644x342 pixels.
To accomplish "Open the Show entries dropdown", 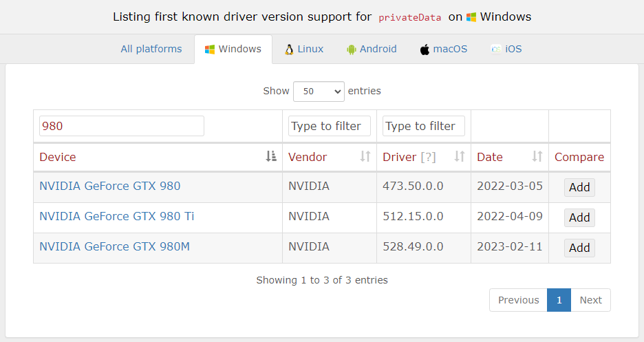I will click(319, 91).
